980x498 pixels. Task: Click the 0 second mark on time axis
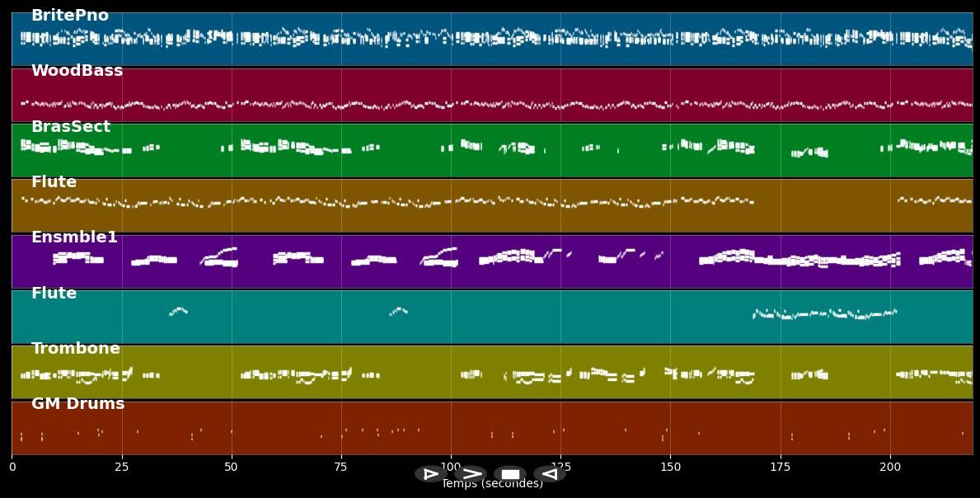(12, 467)
